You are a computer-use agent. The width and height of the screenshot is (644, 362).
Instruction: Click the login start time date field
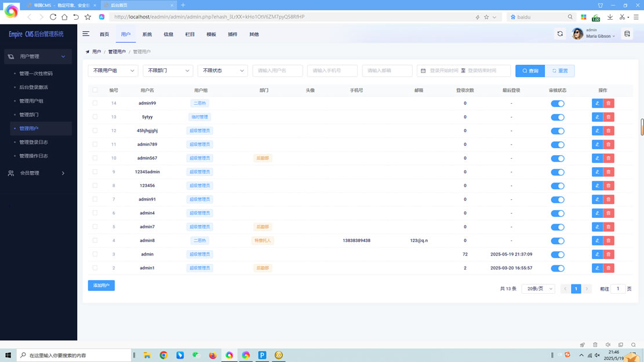(x=443, y=71)
